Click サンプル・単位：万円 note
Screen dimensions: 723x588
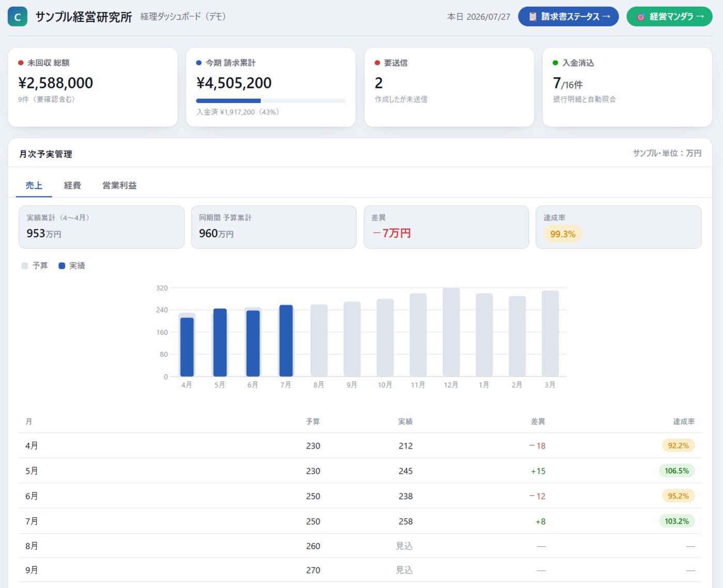(x=667, y=153)
